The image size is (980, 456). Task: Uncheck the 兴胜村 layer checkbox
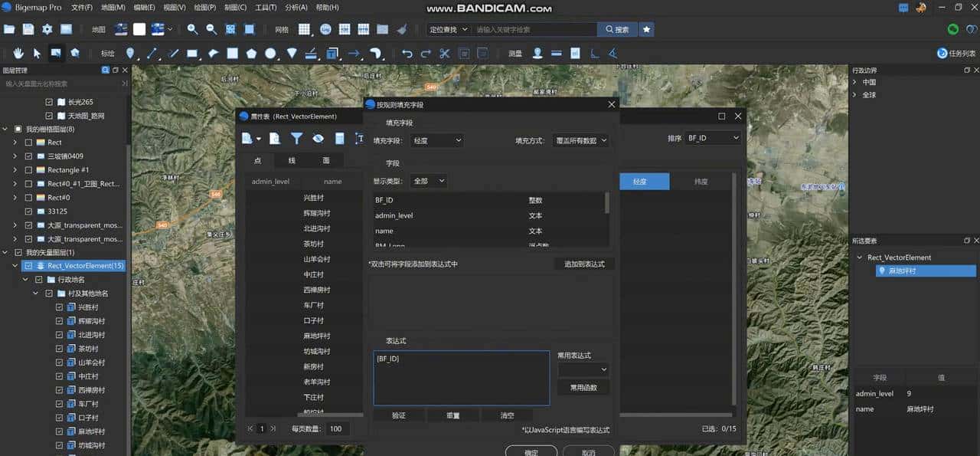click(x=59, y=307)
